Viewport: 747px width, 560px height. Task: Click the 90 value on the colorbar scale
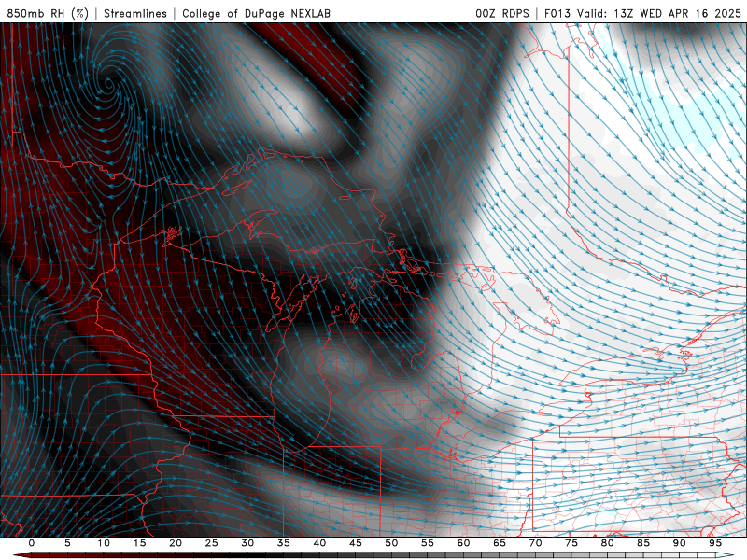tap(680, 543)
